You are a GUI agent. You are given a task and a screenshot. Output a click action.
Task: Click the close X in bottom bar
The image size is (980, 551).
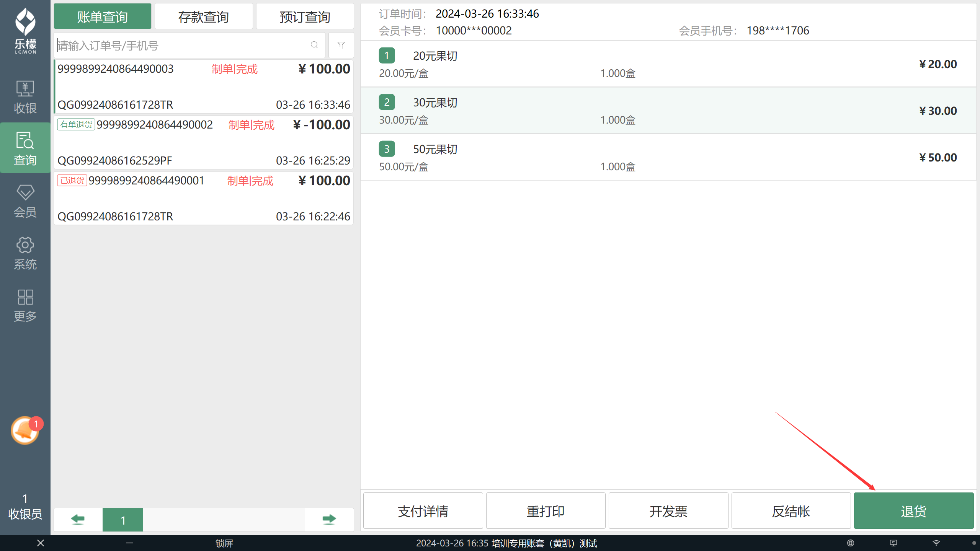coord(41,543)
